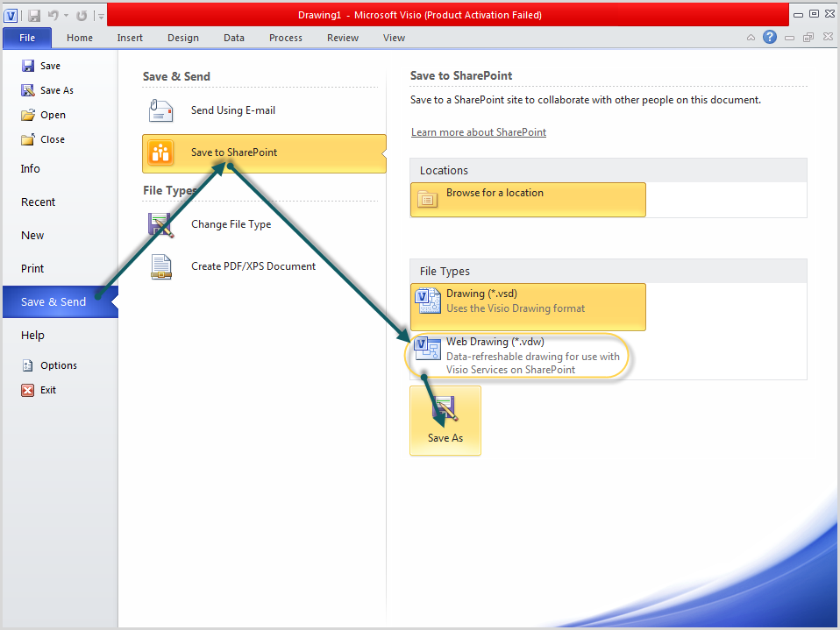The height and width of the screenshot is (630, 840).
Task: Click the Options icon in backstage menu
Action: tap(27, 365)
